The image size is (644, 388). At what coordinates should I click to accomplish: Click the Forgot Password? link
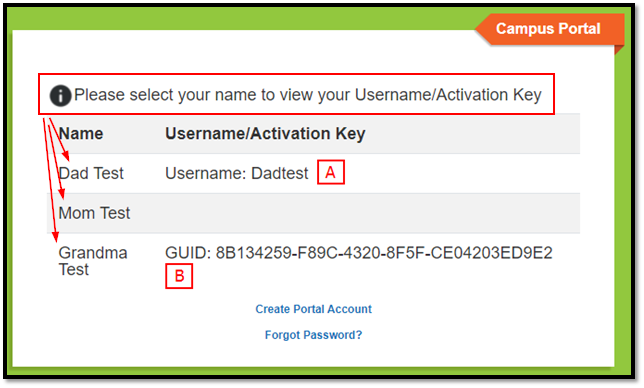point(313,335)
